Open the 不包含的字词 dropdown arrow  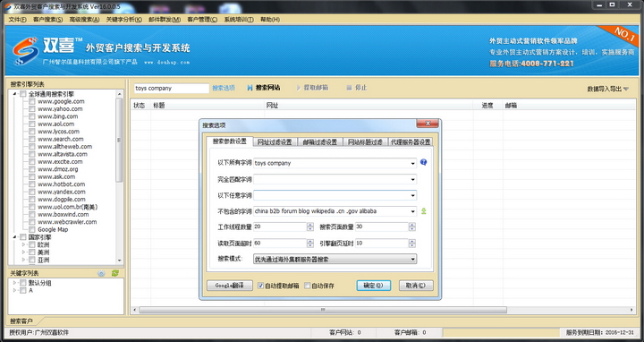[412, 211]
